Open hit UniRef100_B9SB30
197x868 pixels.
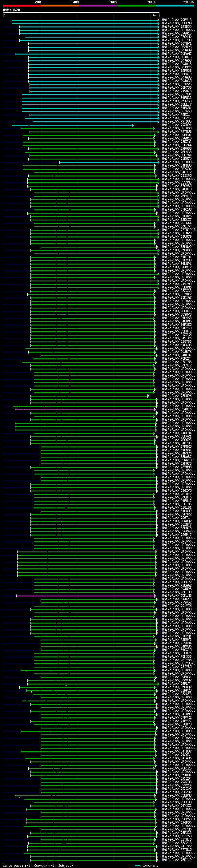click(177, 26)
